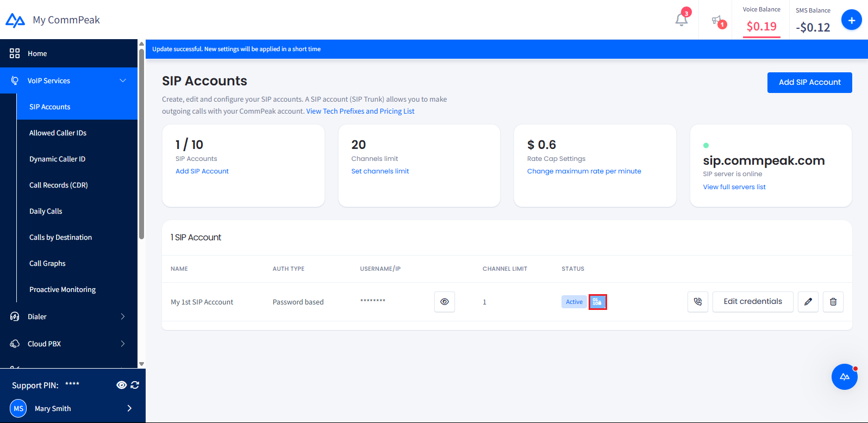Click Add SIP Account link in card
Screen dimensions: 868x423
pos(202,171)
